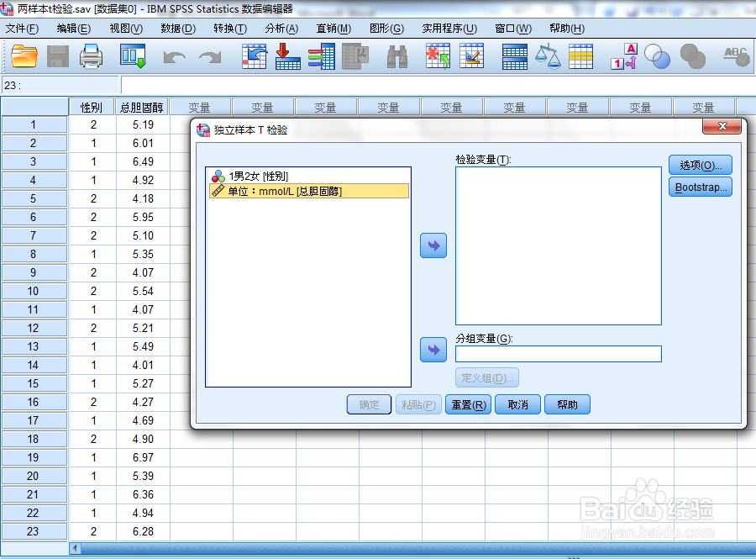Open the 编辑(E) menu
This screenshot has height=559, width=756.
(x=73, y=29)
